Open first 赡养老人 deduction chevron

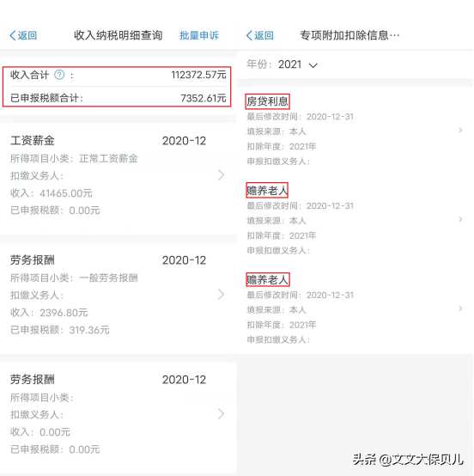(x=460, y=219)
